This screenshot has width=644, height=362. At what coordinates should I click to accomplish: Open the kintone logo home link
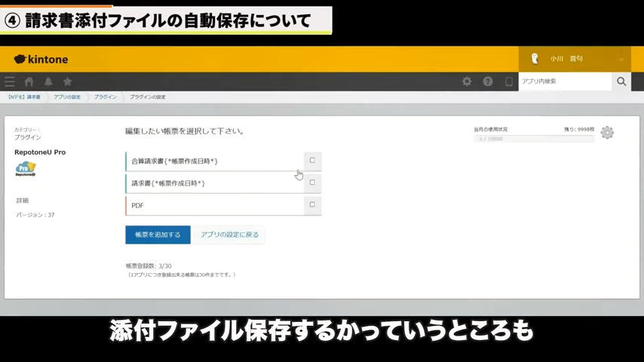tap(41, 59)
